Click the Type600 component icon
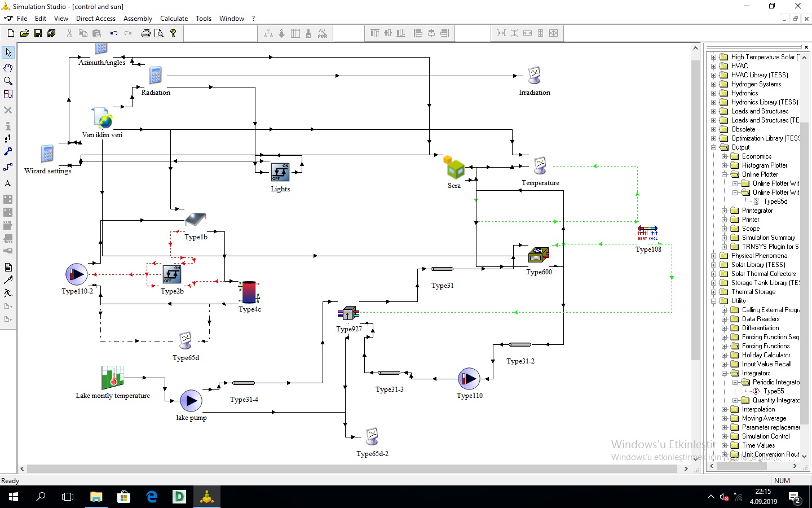812x508 pixels. [x=539, y=255]
